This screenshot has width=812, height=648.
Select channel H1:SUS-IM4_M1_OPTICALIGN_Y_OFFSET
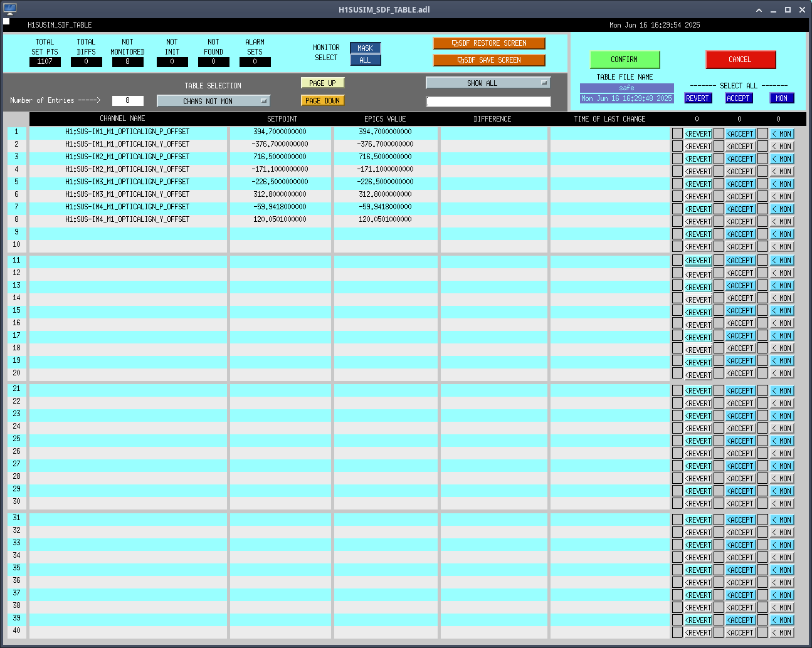click(x=128, y=220)
